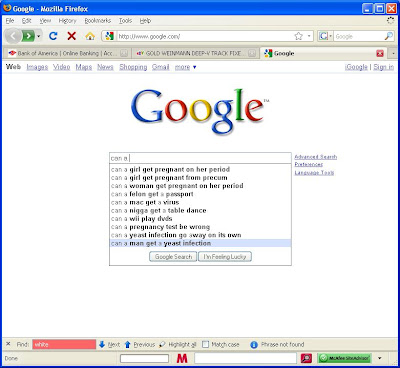Click the toolbar Google search box
Viewport: 400px width, 368px height.
coord(359,36)
